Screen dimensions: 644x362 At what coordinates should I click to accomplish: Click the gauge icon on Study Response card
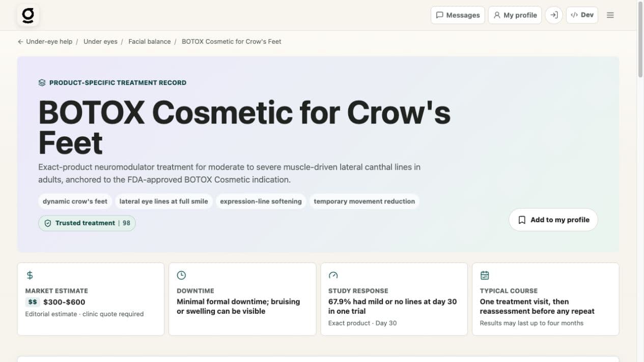333,275
